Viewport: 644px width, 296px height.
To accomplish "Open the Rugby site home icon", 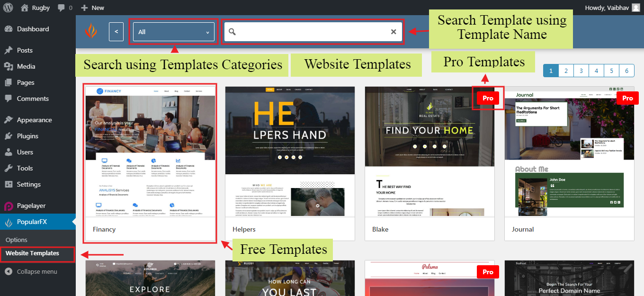I will (25, 8).
